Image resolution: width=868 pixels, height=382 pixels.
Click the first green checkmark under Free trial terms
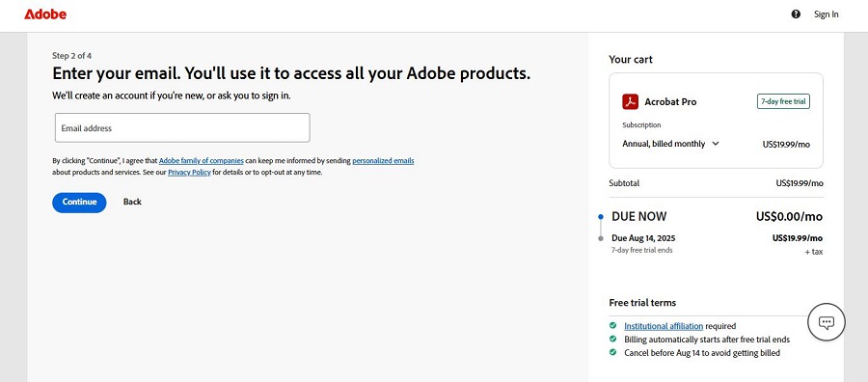[612, 325]
